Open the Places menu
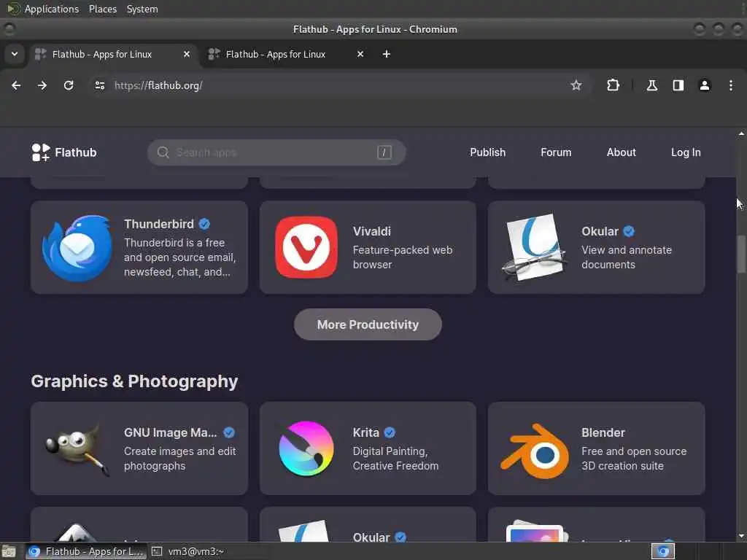This screenshot has width=747, height=560. 102,9
